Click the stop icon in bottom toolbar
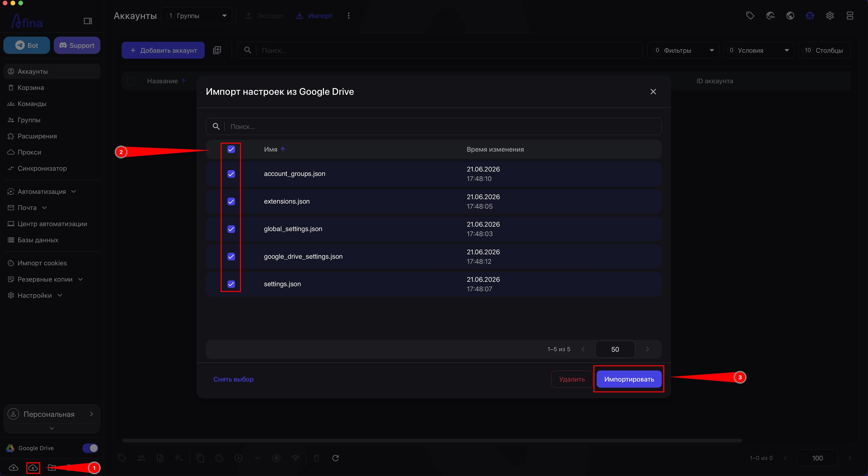 tap(276, 458)
